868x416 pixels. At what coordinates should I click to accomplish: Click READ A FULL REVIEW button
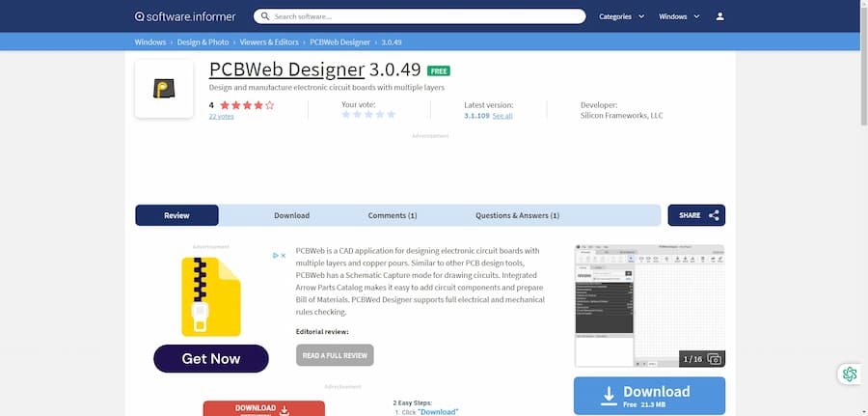point(335,355)
